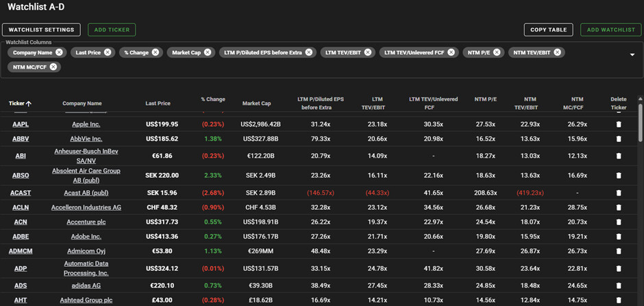The height and width of the screenshot is (306, 644).
Task: Remove Company Name column chip via X
Action: (x=60, y=52)
